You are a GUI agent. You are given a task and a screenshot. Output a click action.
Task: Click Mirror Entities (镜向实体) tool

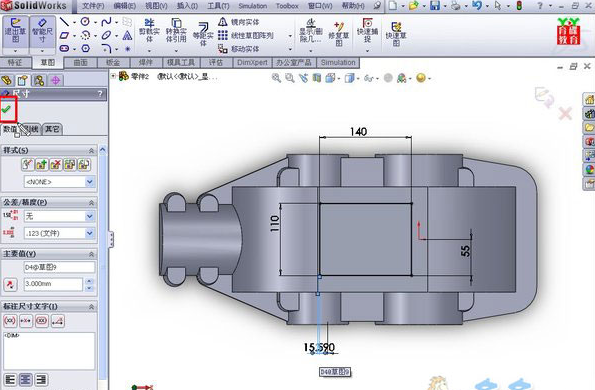click(239, 22)
